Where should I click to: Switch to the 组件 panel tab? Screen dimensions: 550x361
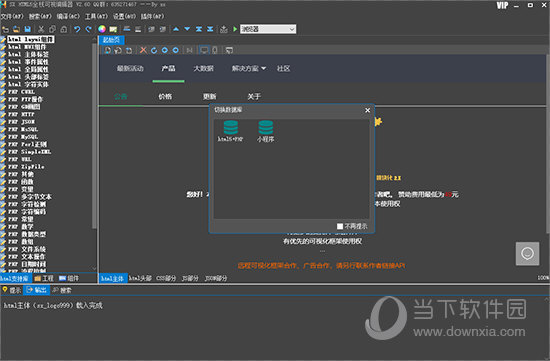coord(69,278)
